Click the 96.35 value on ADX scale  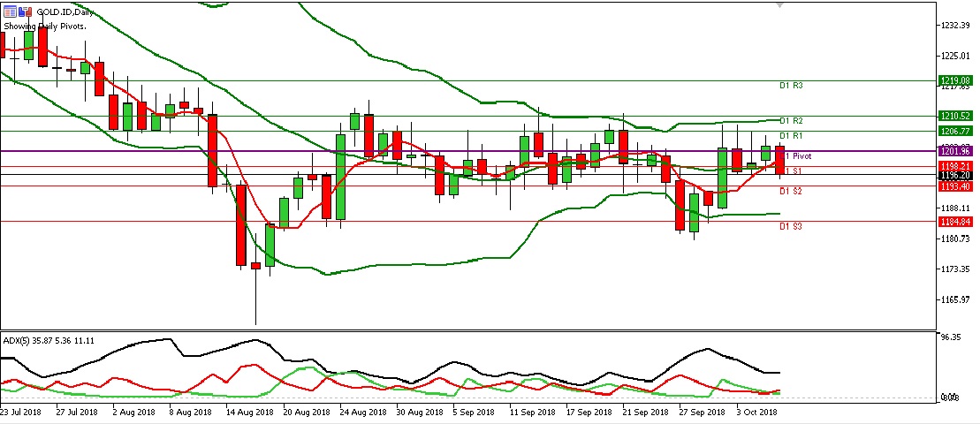[953, 337]
